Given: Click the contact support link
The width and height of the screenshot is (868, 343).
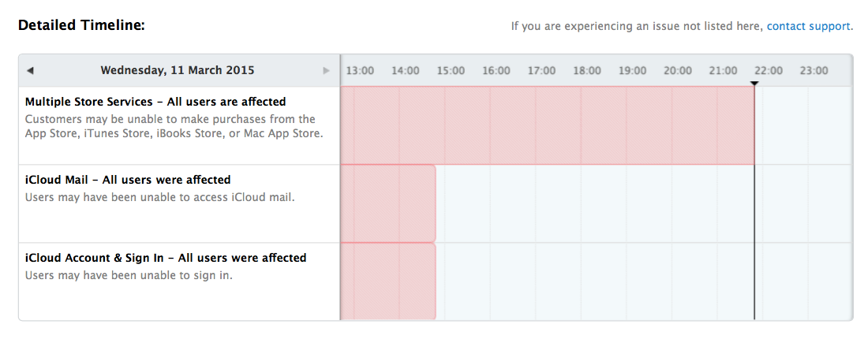Looking at the screenshot, I should pos(809,26).
